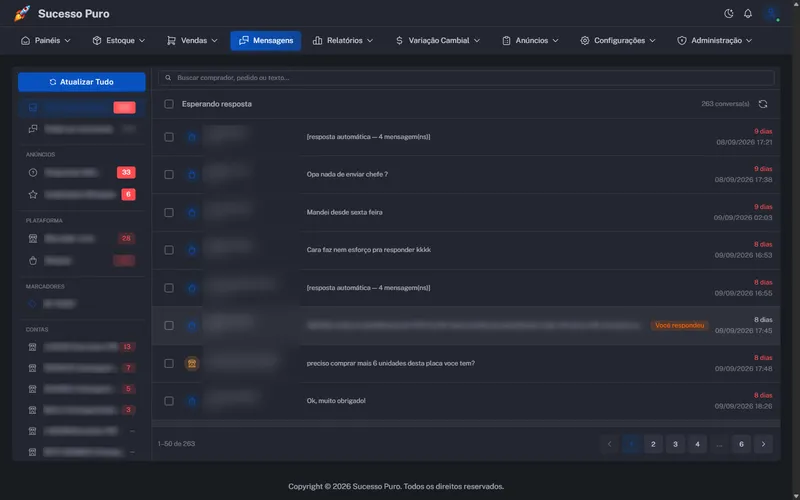Open message 'Ok, muito obrigado!'
The height and width of the screenshot is (500, 800).
pyautogui.click(x=336, y=401)
